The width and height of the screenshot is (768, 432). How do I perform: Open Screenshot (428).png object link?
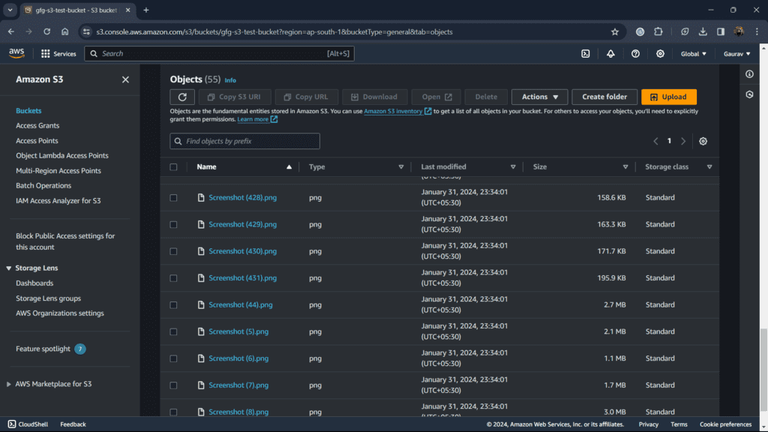coord(242,197)
